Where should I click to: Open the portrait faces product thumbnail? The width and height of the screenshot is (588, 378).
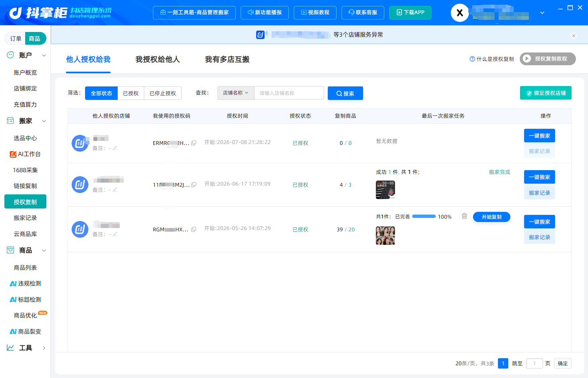click(385, 235)
